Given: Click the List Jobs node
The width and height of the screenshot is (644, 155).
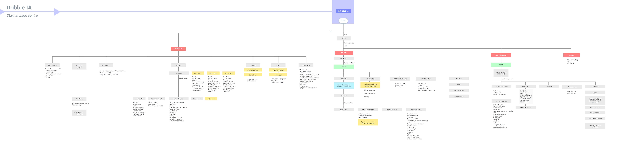Looking at the screenshot, I should (x=79, y=99).
